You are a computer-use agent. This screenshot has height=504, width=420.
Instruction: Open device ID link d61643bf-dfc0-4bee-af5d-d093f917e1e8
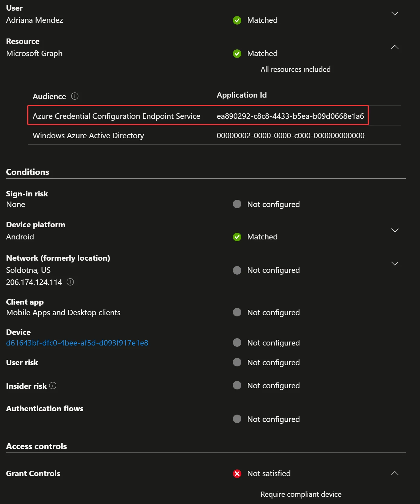[x=77, y=343]
